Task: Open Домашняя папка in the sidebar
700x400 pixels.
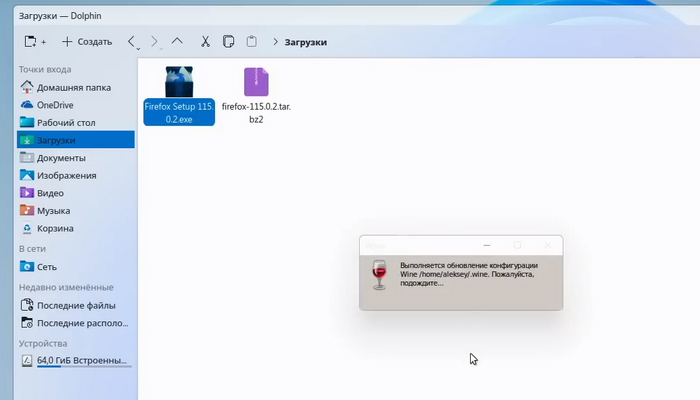Action: [75, 88]
